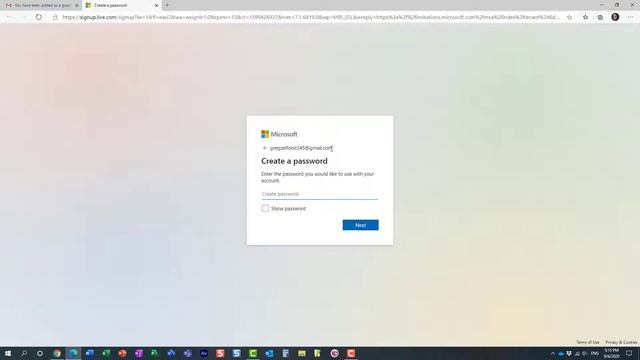Image resolution: width=640 pixels, height=360 pixels.
Task: Open the taskbar clock and date
Action: click(611, 353)
